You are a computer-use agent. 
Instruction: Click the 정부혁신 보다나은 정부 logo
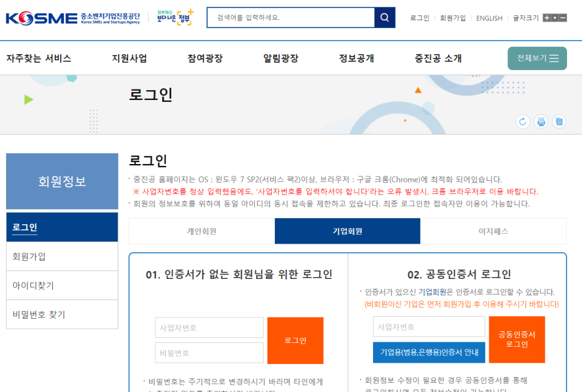(175, 17)
